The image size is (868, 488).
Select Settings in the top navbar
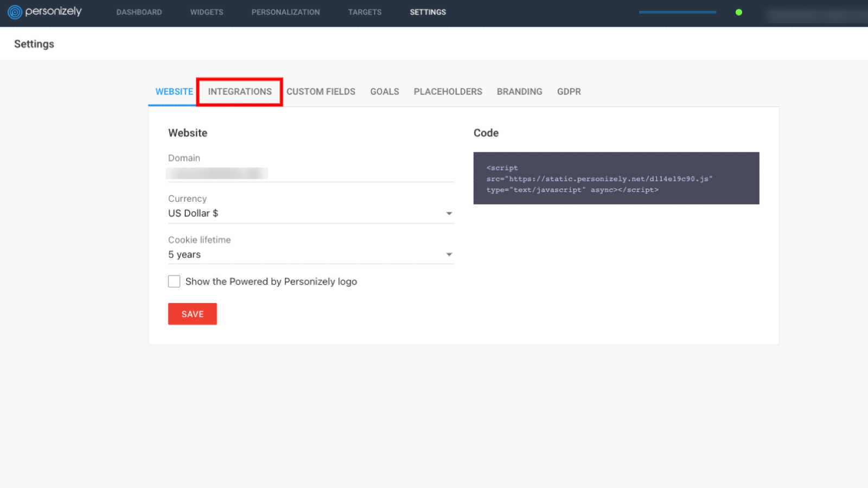427,12
